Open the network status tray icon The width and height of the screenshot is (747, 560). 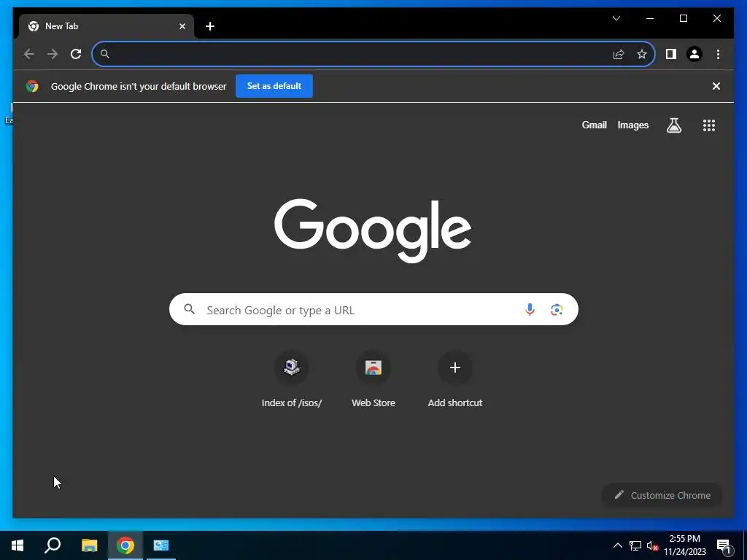(x=635, y=545)
